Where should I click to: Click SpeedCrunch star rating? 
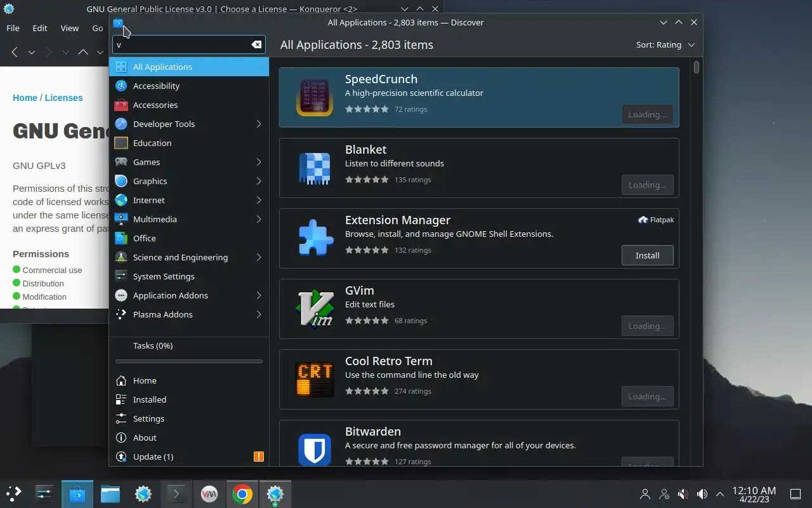(x=367, y=109)
